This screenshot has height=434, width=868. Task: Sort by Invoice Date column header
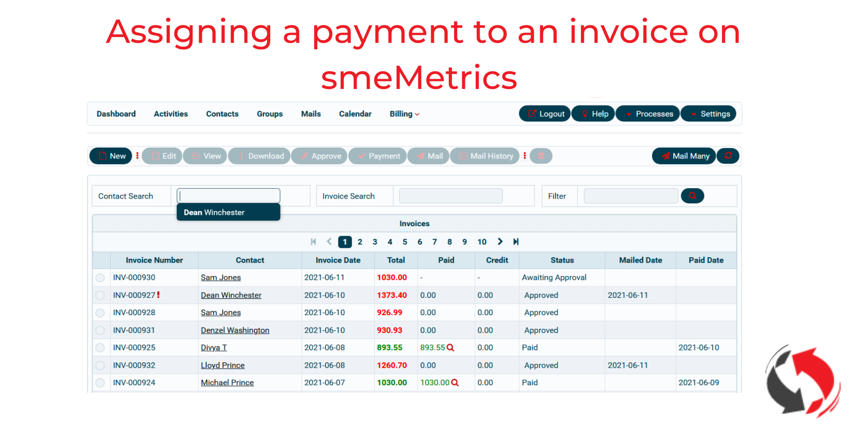pyautogui.click(x=338, y=260)
